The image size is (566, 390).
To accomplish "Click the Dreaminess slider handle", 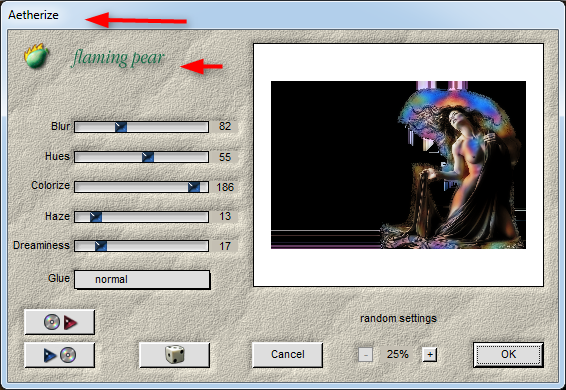I will pyautogui.click(x=101, y=246).
